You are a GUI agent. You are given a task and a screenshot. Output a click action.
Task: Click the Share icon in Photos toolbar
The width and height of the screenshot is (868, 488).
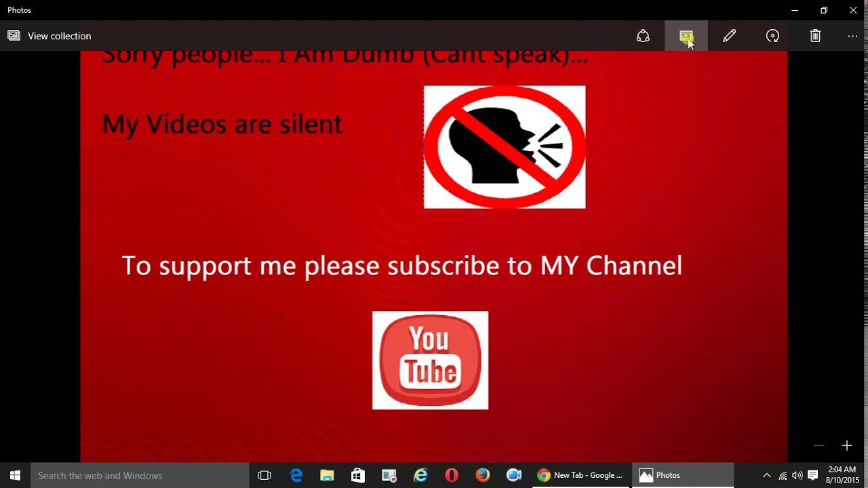(643, 36)
